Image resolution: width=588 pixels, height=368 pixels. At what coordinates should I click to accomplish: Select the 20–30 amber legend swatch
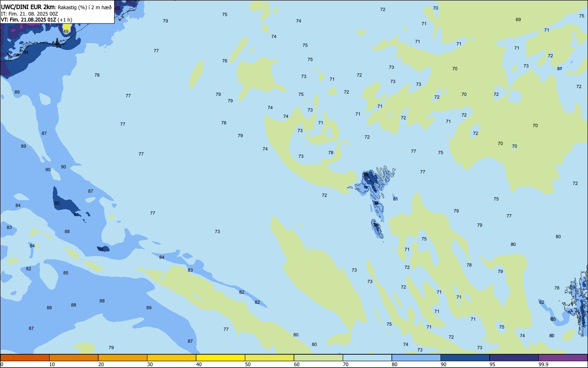coord(123,357)
